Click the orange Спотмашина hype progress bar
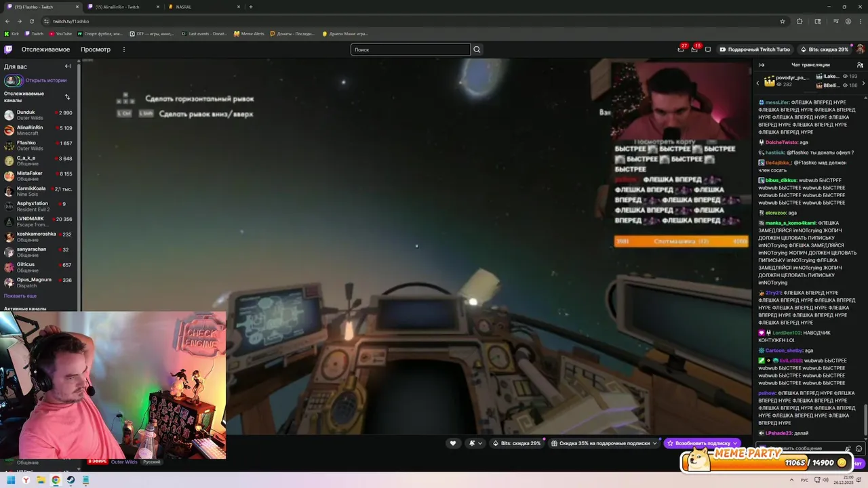 681,241
